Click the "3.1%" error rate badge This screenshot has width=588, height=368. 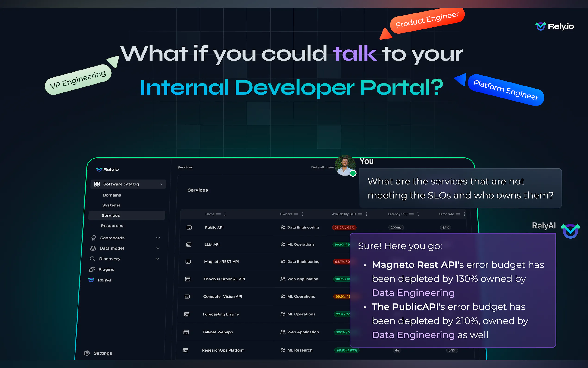click(x=446, y=228)
